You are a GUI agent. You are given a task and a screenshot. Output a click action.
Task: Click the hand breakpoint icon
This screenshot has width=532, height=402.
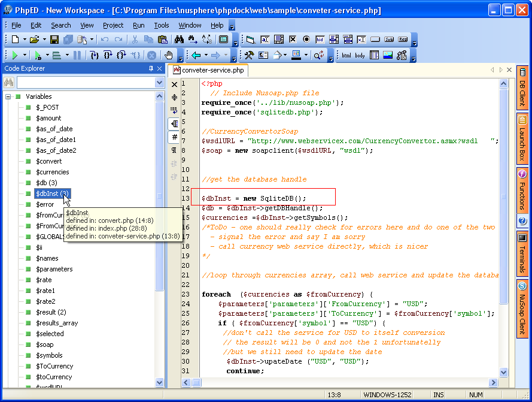coord(169,55)
